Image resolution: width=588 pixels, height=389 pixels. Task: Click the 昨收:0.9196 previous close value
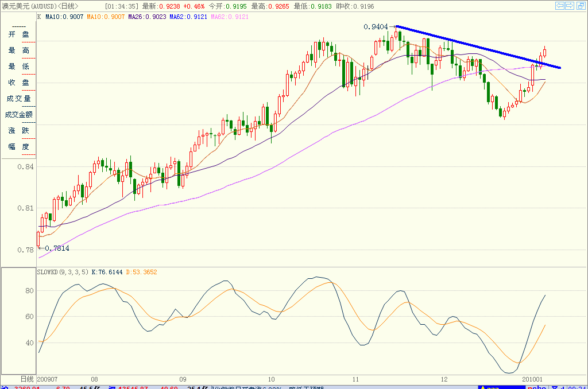[x=355, y=6]
